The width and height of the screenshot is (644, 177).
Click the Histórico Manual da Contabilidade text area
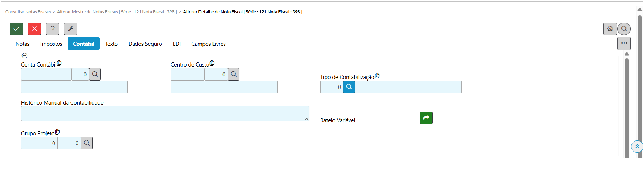[165, 114]
